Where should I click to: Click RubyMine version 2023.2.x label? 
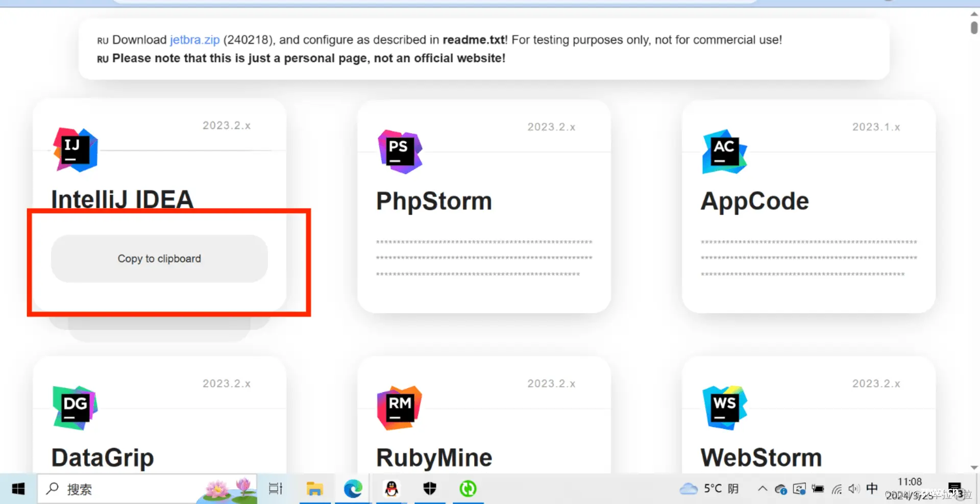551,384
